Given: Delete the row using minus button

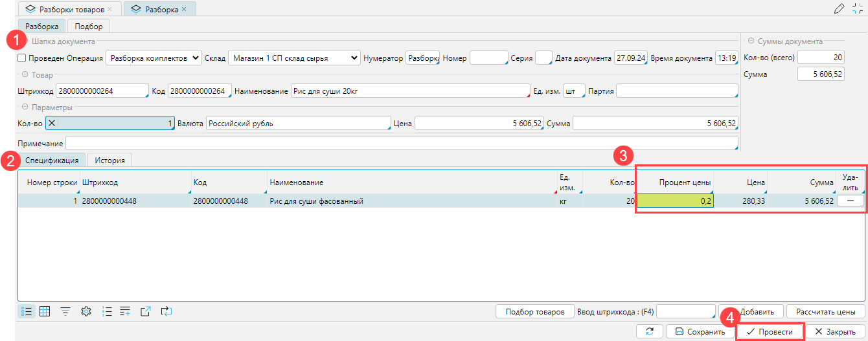Looking at the screenshot, I should tap(849, 201).
